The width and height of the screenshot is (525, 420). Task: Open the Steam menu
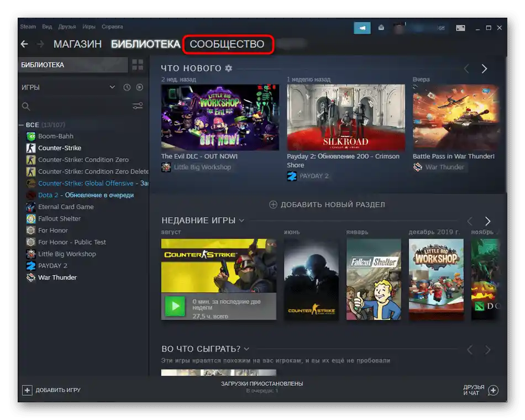(28, 27)
